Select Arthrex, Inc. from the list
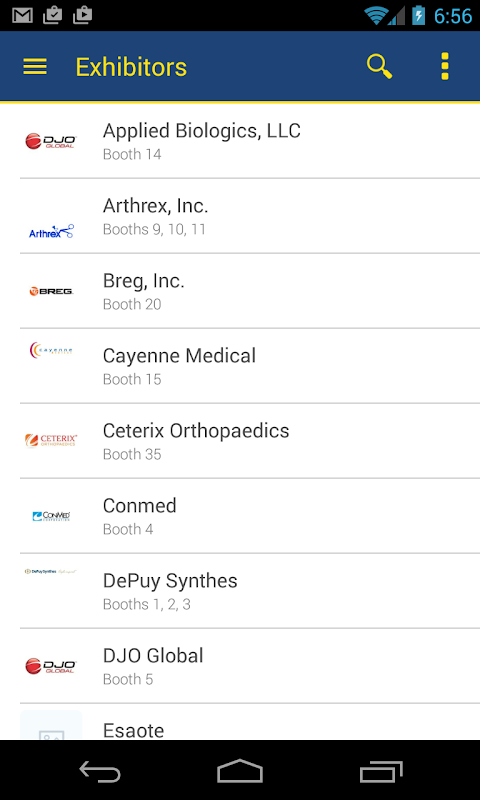Screen dimensions: 480x800 250,216
